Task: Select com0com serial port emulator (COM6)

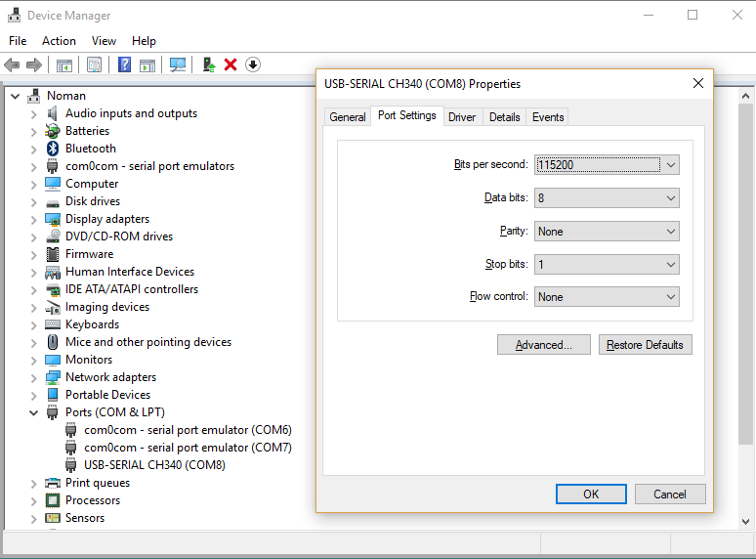Action: point(188,430)
